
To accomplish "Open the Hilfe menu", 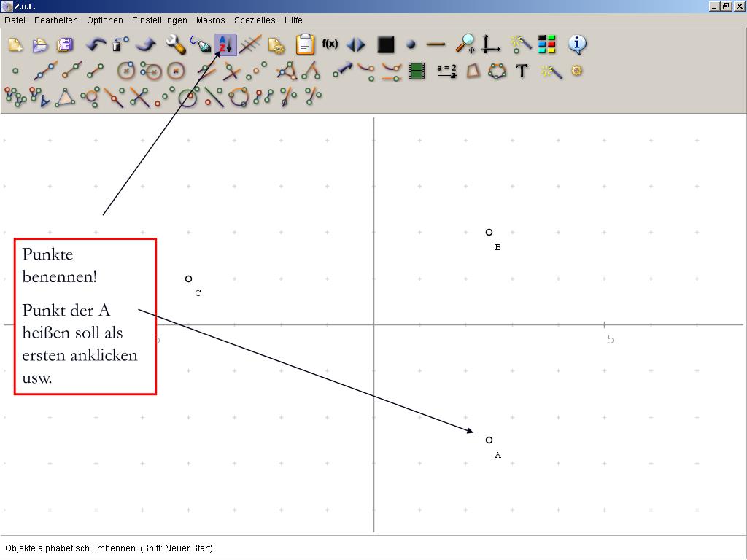I will click(x=293, y=20).
